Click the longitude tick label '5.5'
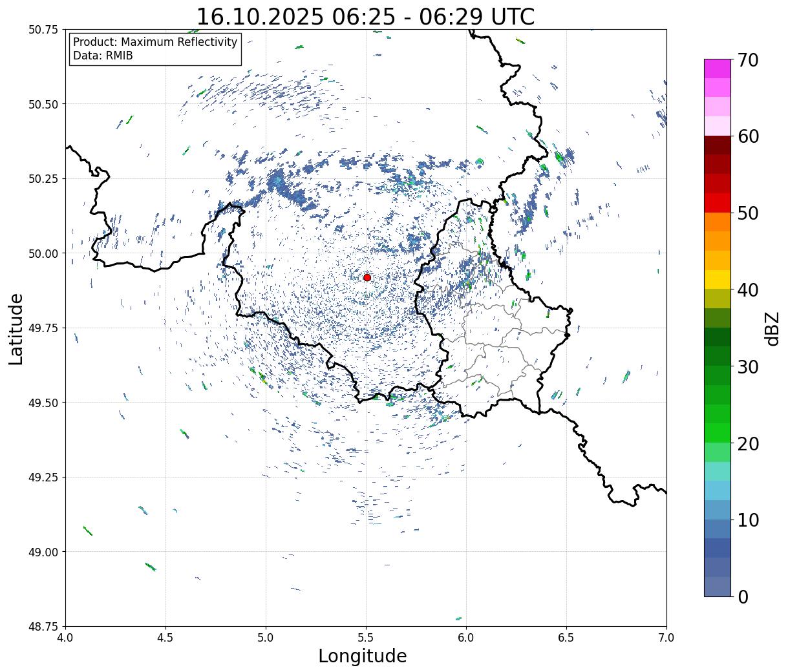This screenshot has height=672, width=788. point(366,638)
